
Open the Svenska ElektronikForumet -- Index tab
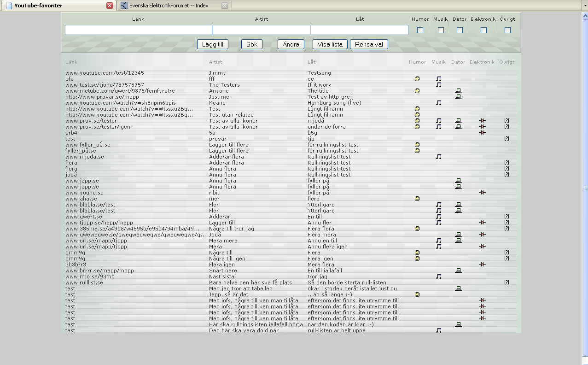pos(174,6)
